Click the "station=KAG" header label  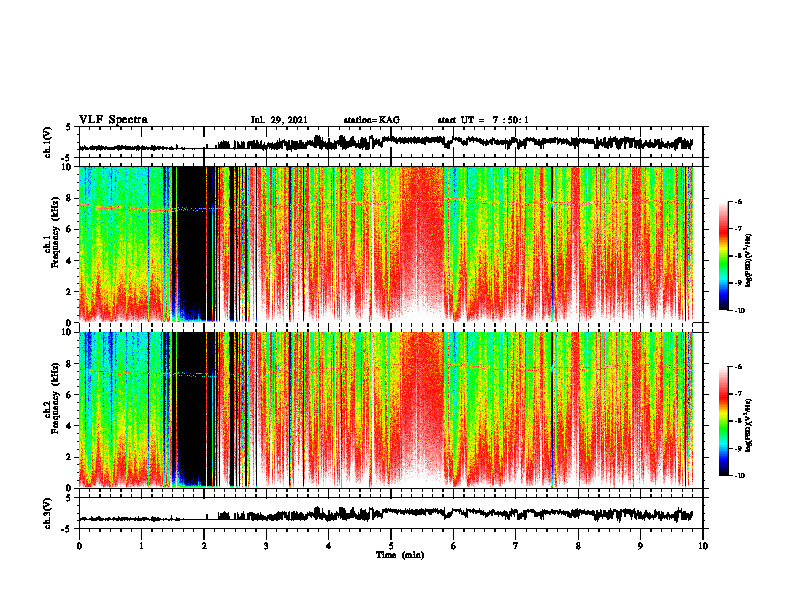point(372,120)
